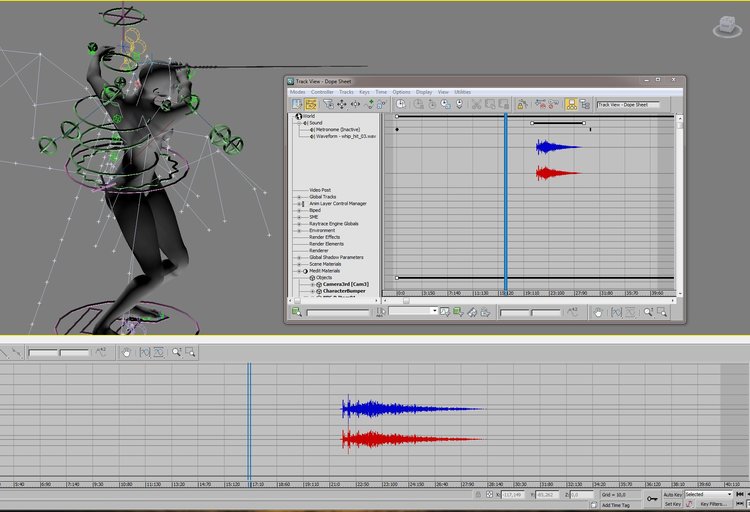Select the Add Keys tool
Image resolution: width=750 pixels, height=512 pixels.
tap(369, 104)
